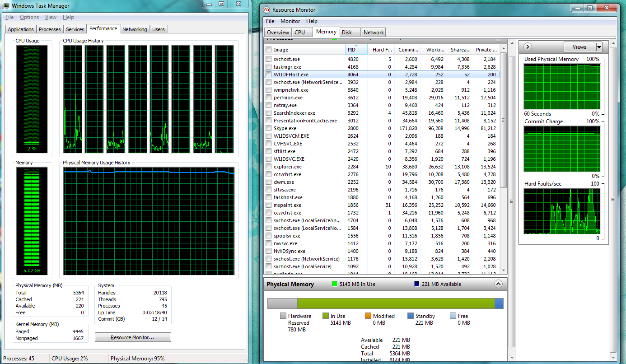Switch to the Processes tab
Image resolution: width=626 pixels, height=364 pixels.
[50, 29]
